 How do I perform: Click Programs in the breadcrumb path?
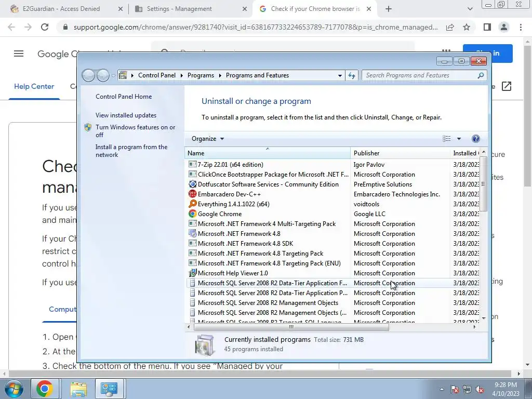tap(201, 75)
